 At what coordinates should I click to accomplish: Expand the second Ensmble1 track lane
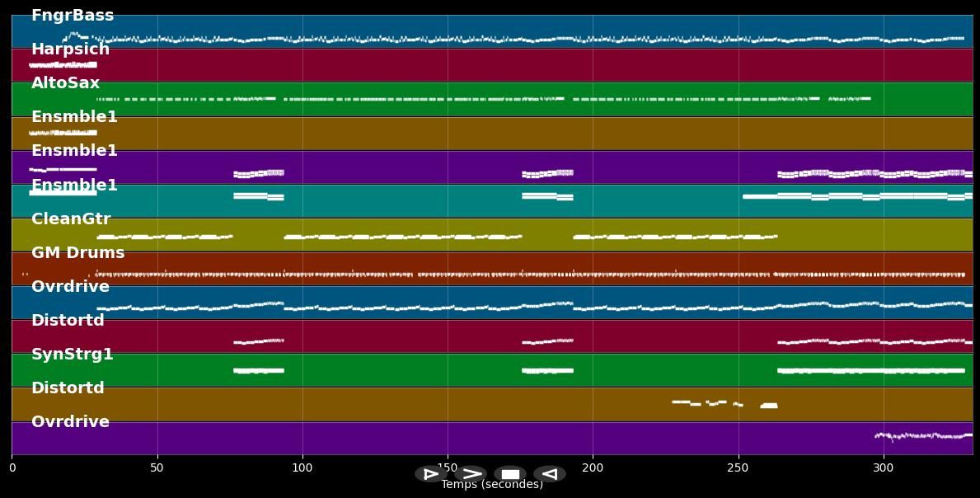tap(73, 150)
